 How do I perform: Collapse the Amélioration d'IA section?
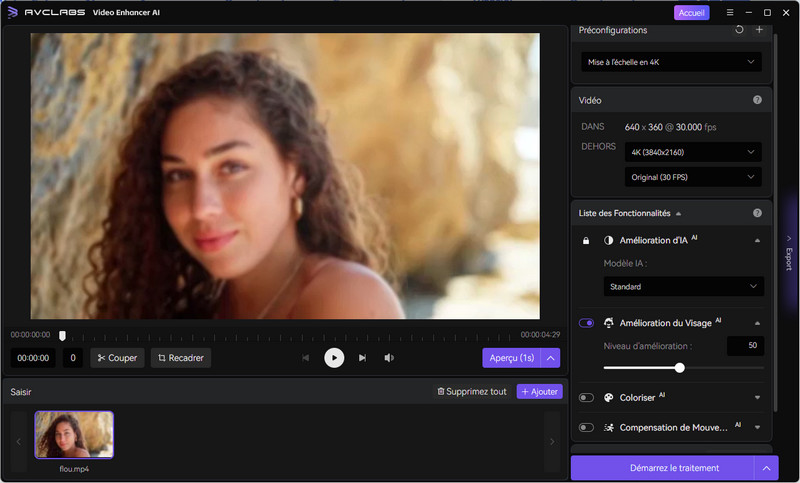pyautogui.click(x=757, y=240)
